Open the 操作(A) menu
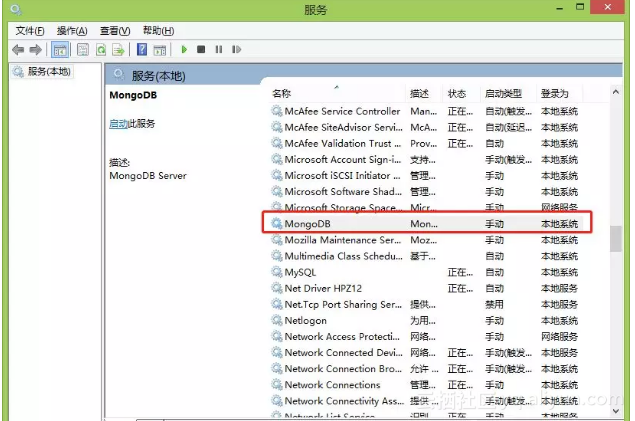635x421 pixels. [72, 31]
